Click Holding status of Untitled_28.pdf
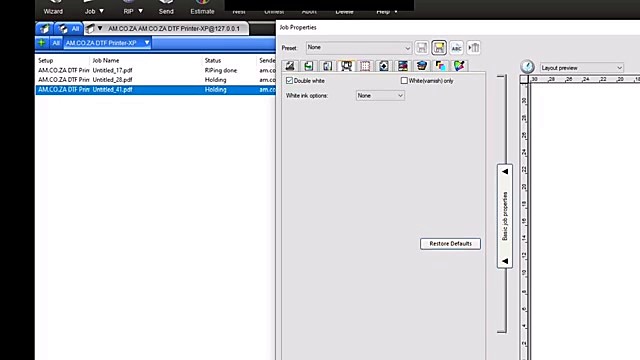640x360 pixels. point(215,80)
